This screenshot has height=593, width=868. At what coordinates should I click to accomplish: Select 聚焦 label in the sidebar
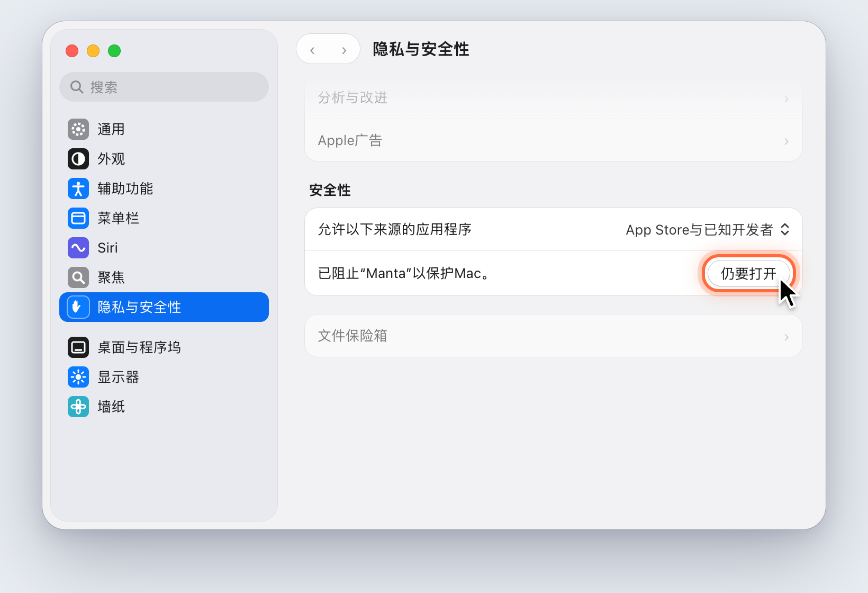click(x=112, y=277)
